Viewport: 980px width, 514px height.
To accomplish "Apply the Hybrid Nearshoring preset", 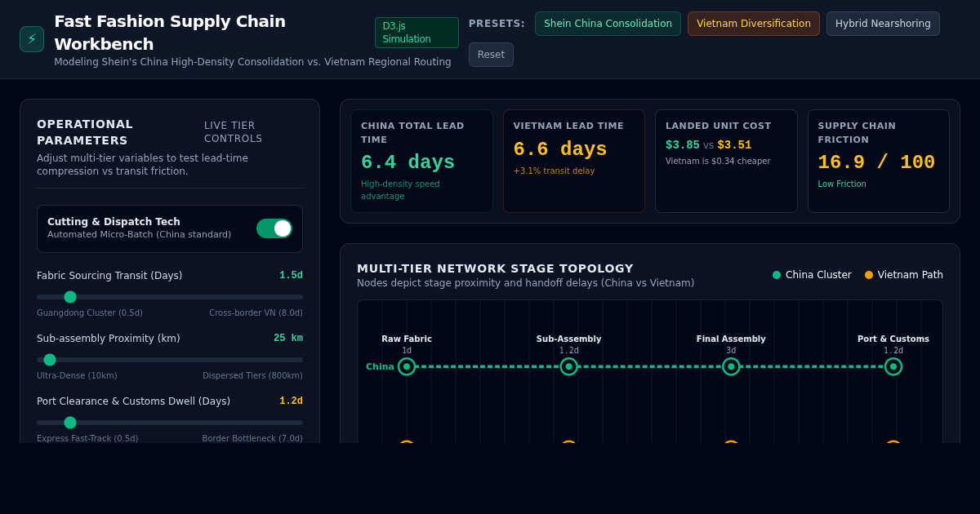I will [x=883, y=24].
